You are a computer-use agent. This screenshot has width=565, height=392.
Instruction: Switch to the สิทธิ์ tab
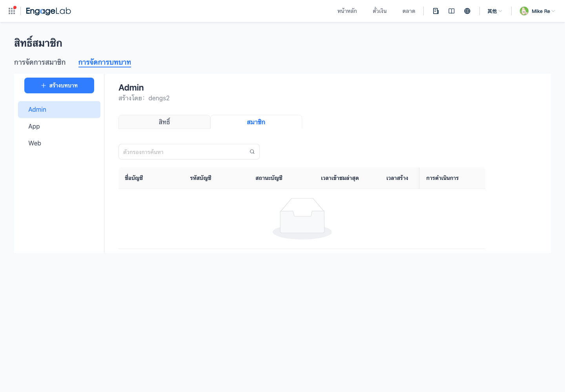coord(164,122)
